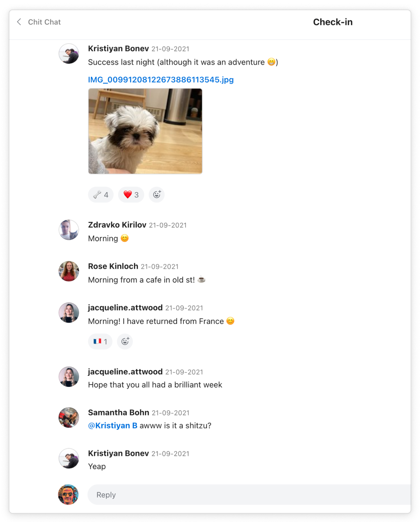Open the IMG_0099120812267388­6113545.jpg file link
This screenshot has height=522, width=420.
161,80
